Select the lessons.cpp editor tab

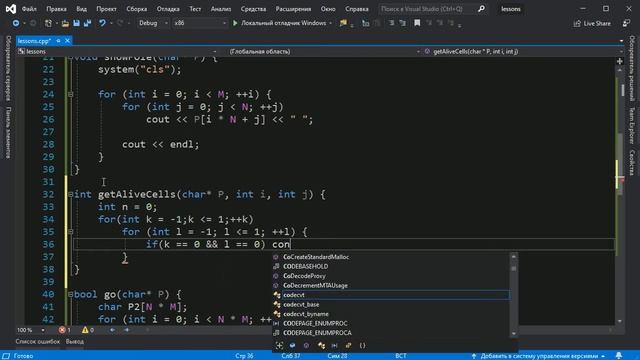tap(34, 41)
